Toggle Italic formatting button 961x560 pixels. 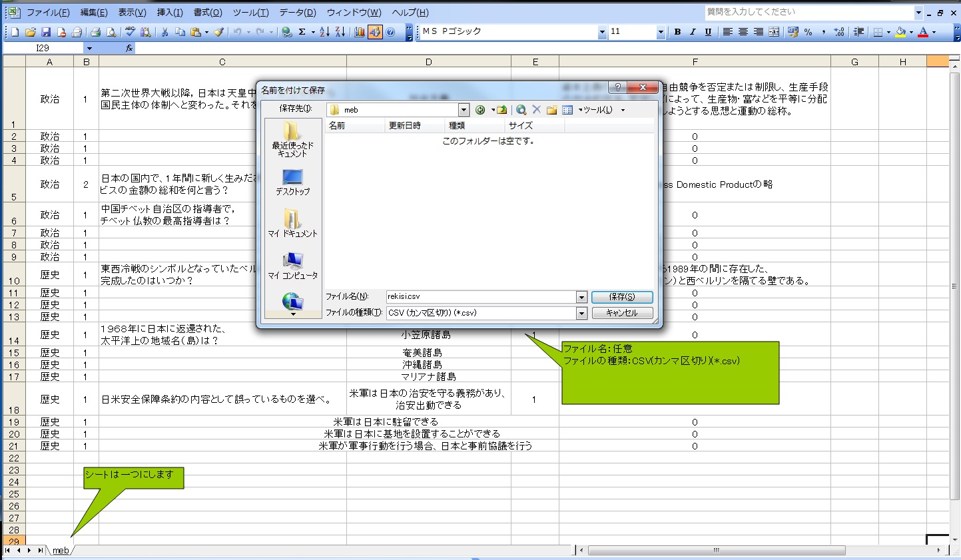693,32
